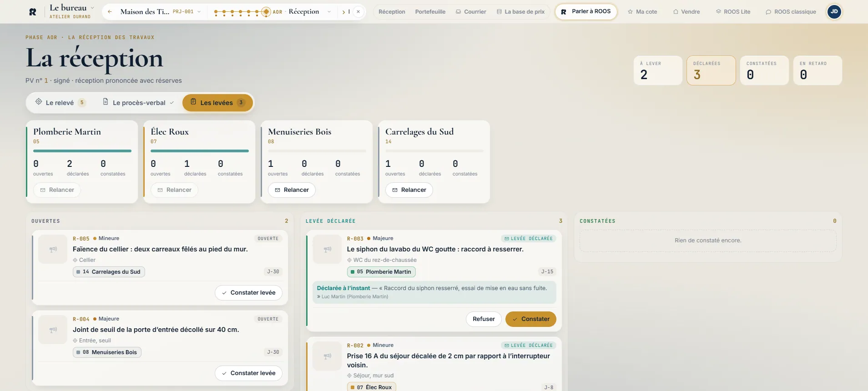This screenshot has width=868, height=391.
Task: Expand the Le procès-verbal chevron
Action: (172, 103)
